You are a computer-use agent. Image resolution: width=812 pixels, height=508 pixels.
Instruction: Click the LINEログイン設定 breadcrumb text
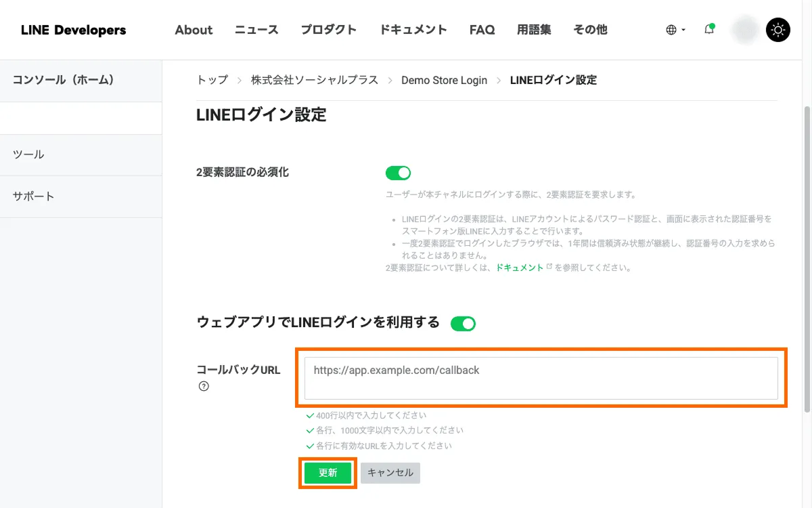pyautogui.click(x=554, y=80)
